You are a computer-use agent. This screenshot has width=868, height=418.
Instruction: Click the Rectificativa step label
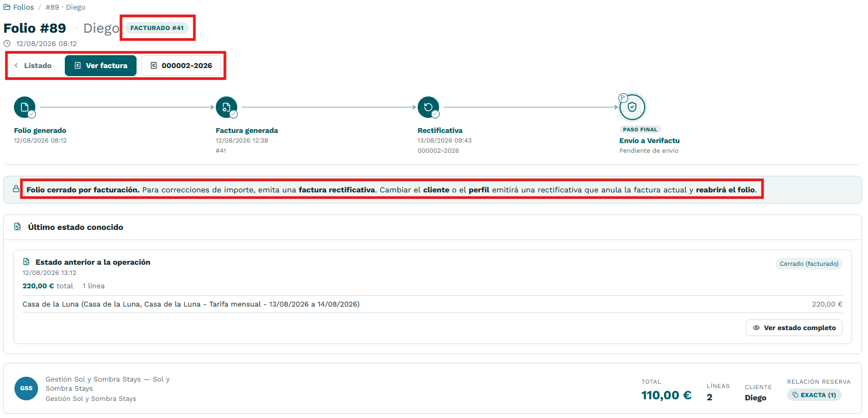(x=440, y=130)
